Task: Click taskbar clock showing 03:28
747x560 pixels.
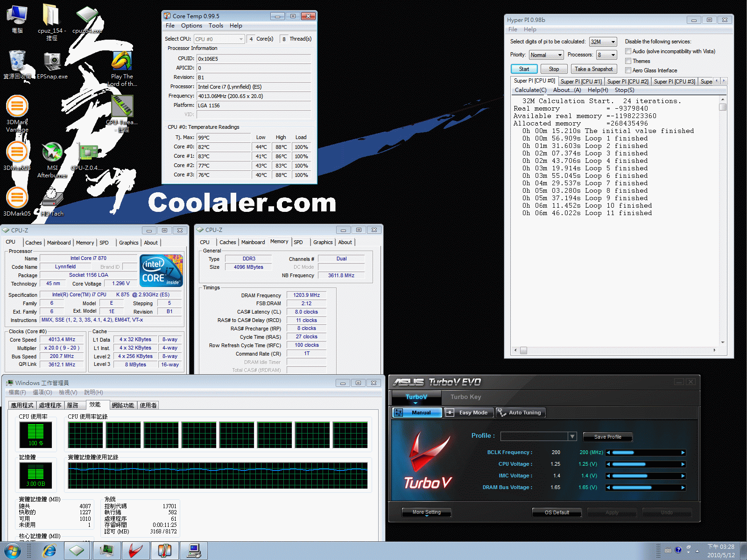Action: click(720, 551)
